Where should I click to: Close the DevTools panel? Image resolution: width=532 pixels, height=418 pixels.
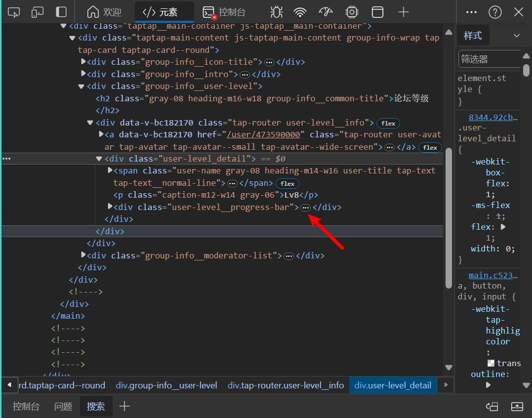(x=519, y=12)
